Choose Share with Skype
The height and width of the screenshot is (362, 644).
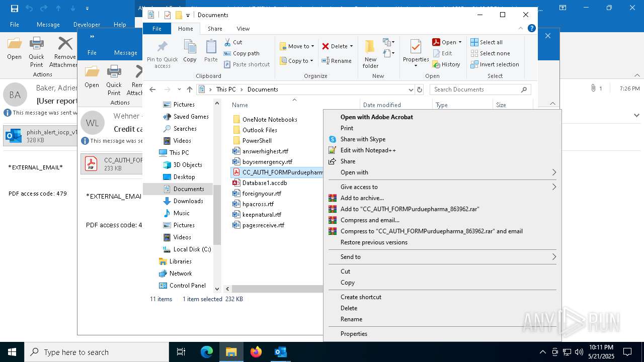(442, 139)
